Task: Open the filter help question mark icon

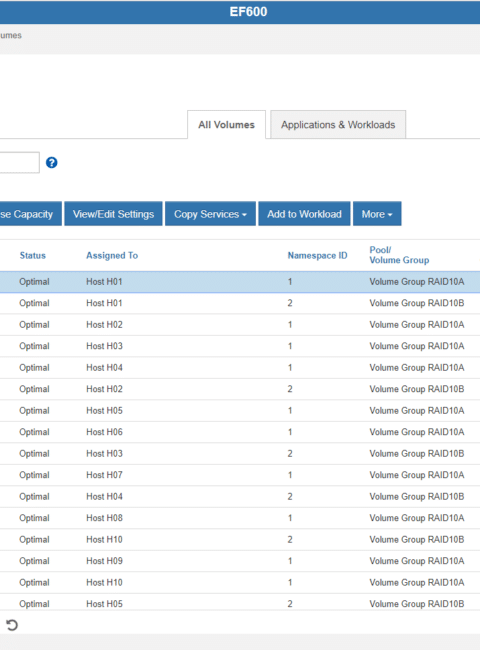Action: (51, 162)
